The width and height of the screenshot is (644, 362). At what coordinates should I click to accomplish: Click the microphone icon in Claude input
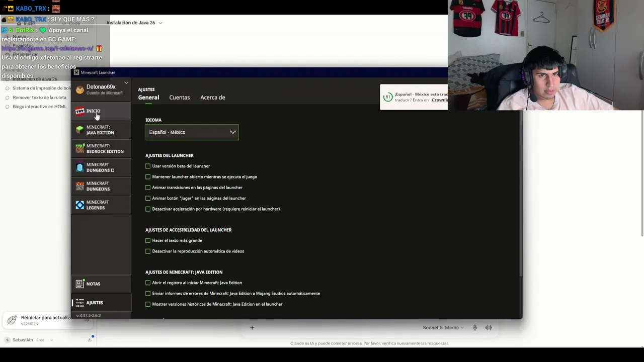(474, 328)
